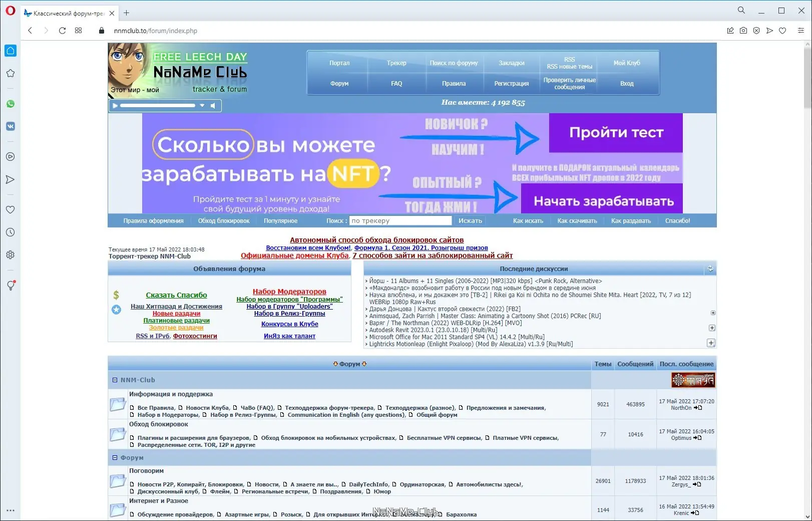The width and height of the screenshot is (812, 521).
Task: Click the Искать search button
Action: pos(470,221)
